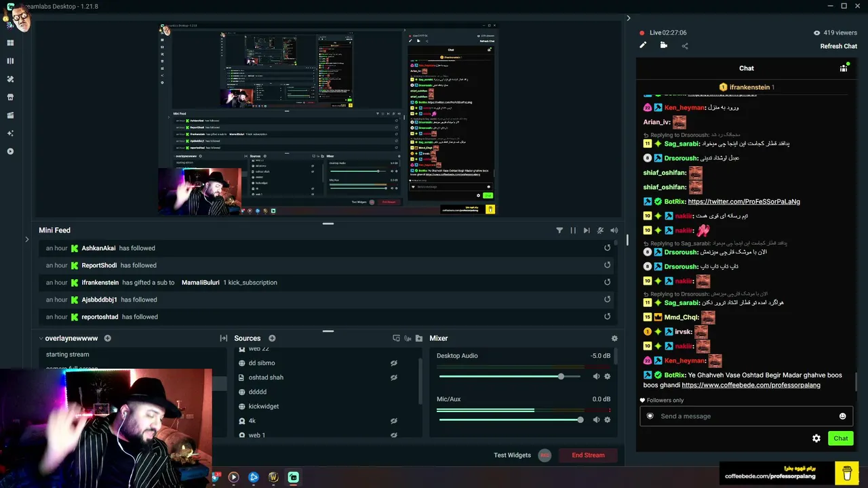Pause the Mini Feed queue
Image resolution: width=868 pixels, height=488 pixels.
pyautogui.click(x=573, y=230)
